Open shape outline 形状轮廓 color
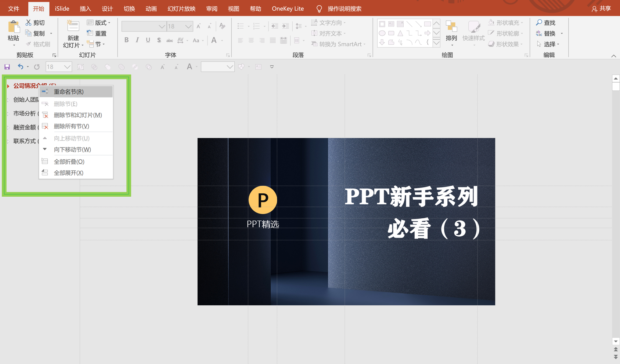This screenshot has width=620, height=364. [505, 33]
